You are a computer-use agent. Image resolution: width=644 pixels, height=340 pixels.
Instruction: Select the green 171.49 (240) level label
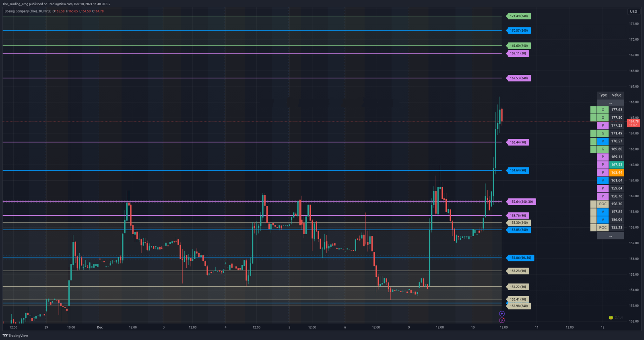pyautogui.click(x=518, y=16)
